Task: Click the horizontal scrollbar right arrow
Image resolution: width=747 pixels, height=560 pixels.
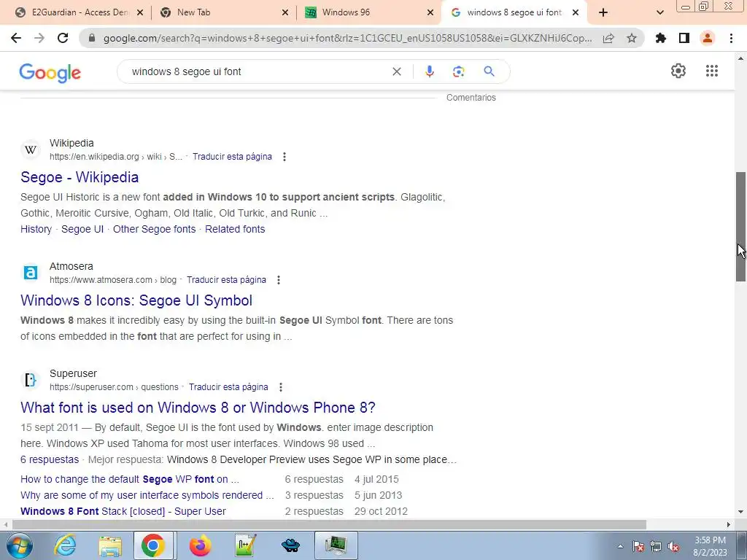Action: [x=729, y=525]
